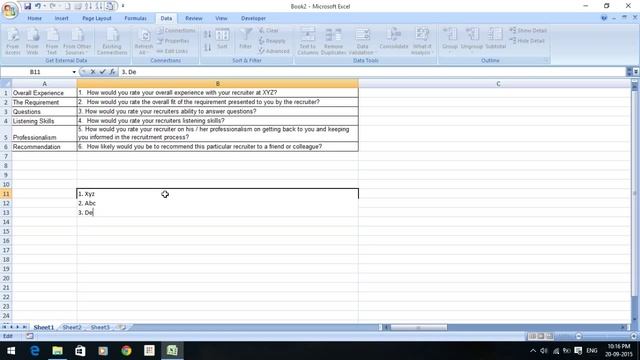Image resolution: width=640 pixels, height=360 pixels.
Task: Open Windows Start menu
Action: [11, 351]
